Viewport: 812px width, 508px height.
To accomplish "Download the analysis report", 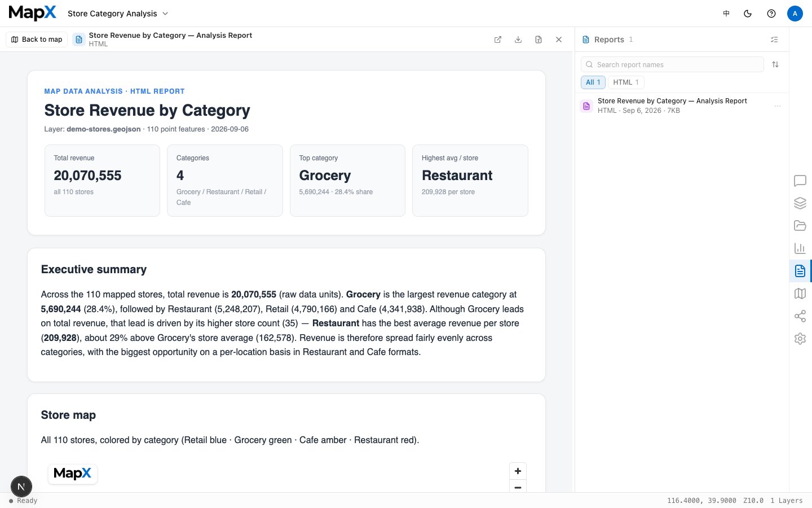I will click(518, 40).
